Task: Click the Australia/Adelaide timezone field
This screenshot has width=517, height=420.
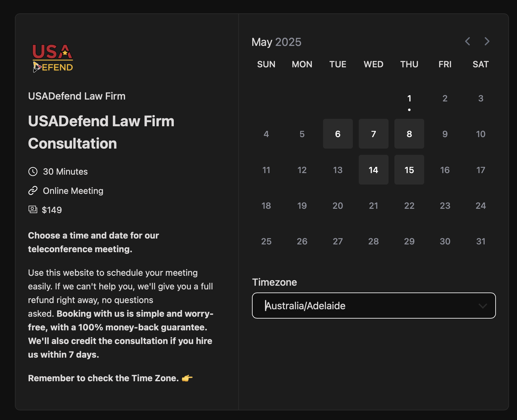Action: coord(374,306)
